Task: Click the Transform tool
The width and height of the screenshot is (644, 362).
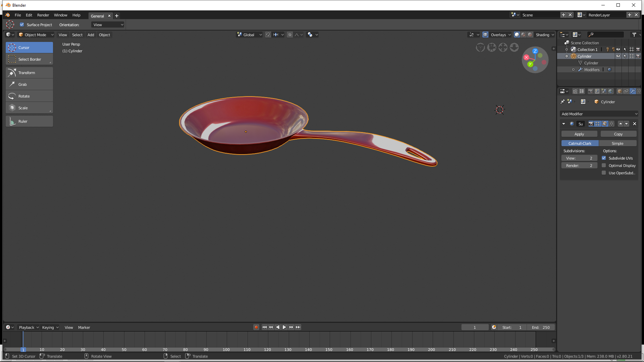Action: tap(29, 73)
